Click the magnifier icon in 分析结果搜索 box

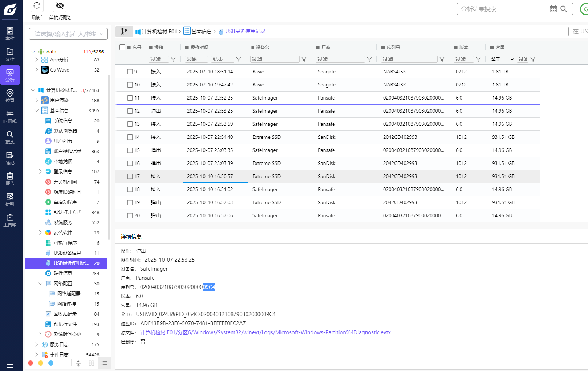coord(564,9)
